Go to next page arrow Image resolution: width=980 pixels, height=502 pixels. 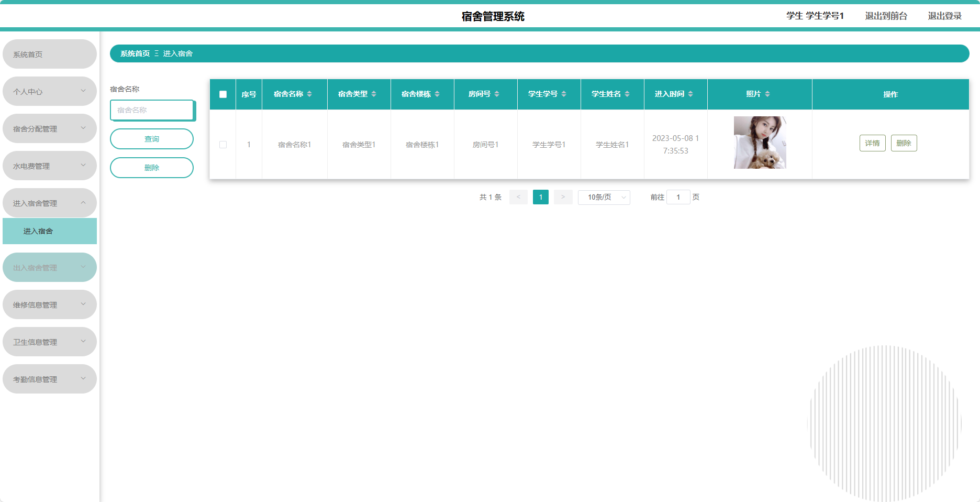tap(563, 197)
